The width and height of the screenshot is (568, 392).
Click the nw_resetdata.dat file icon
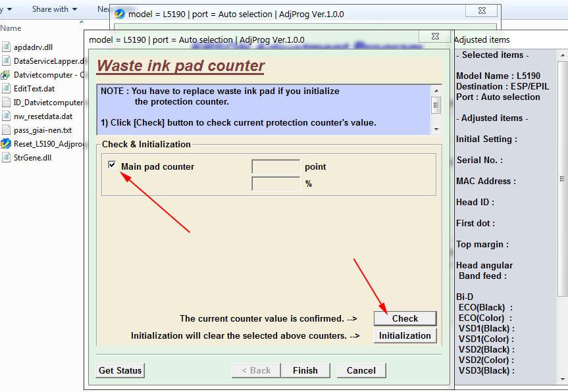[x=6, y=116]
